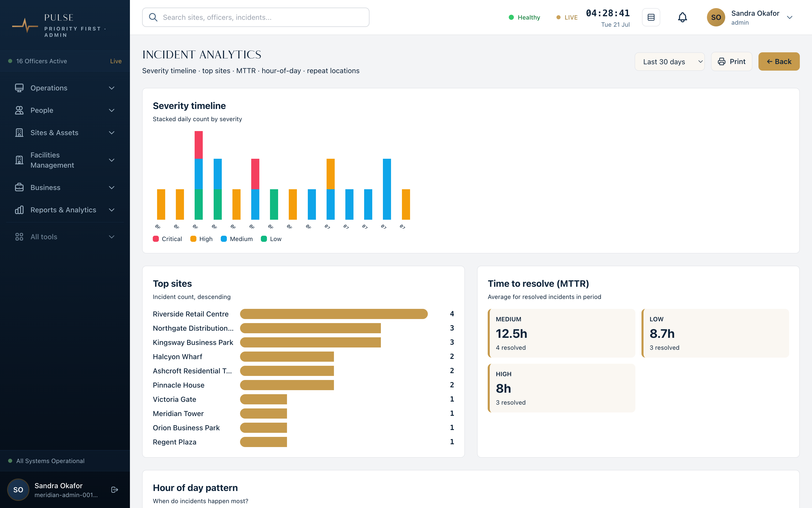Toggle High series in legend
This screenshot has height=508, width=812.
(x=201, y=239)
